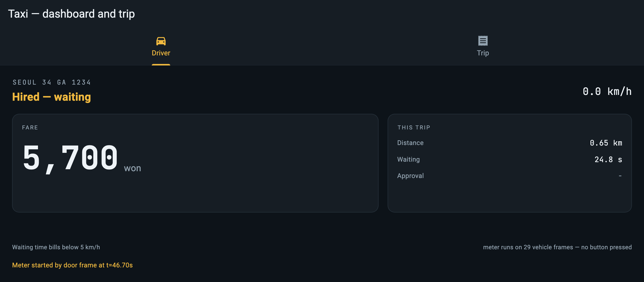Click the THIS TRIP panel heading

tap(414, 127)
